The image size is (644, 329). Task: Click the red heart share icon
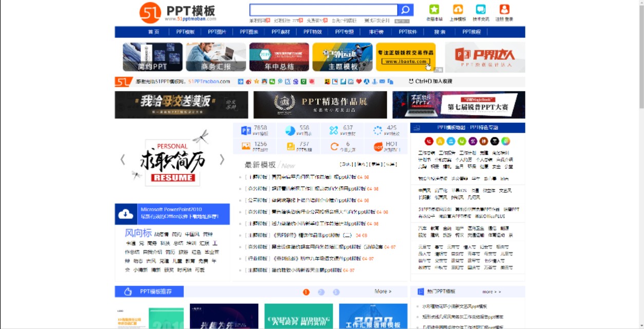click(x=359, y=81)
